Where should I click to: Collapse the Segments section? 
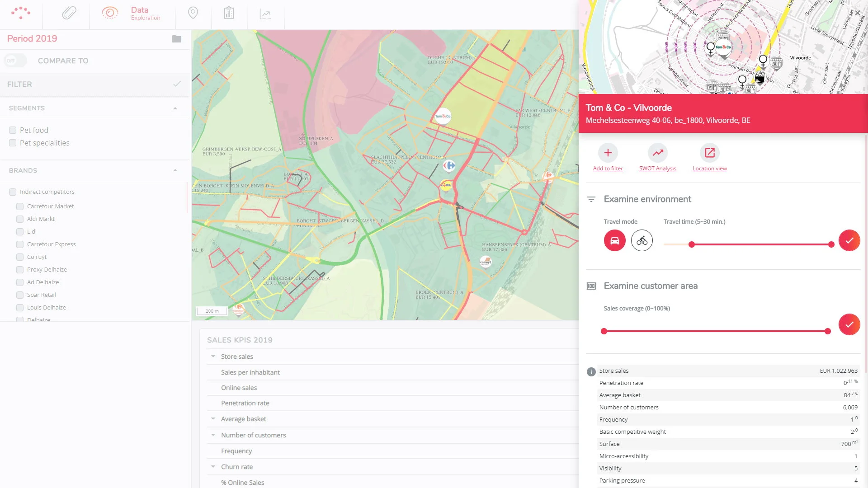pos(175,108)
